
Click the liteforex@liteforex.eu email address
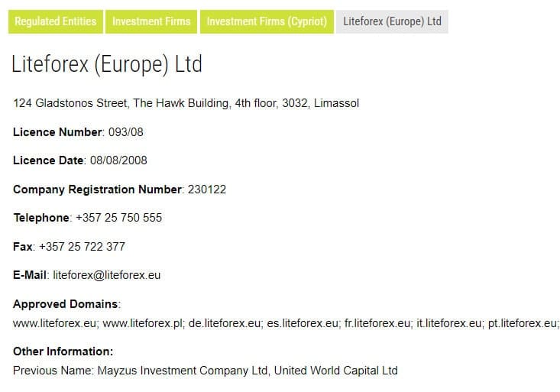pyautogui.click(x=107, y=275)
